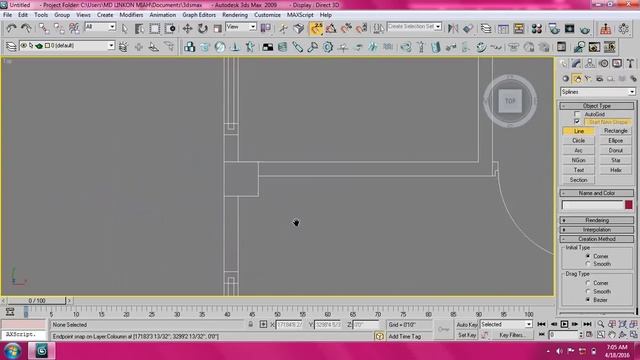Select the Lights category icon

588,78
